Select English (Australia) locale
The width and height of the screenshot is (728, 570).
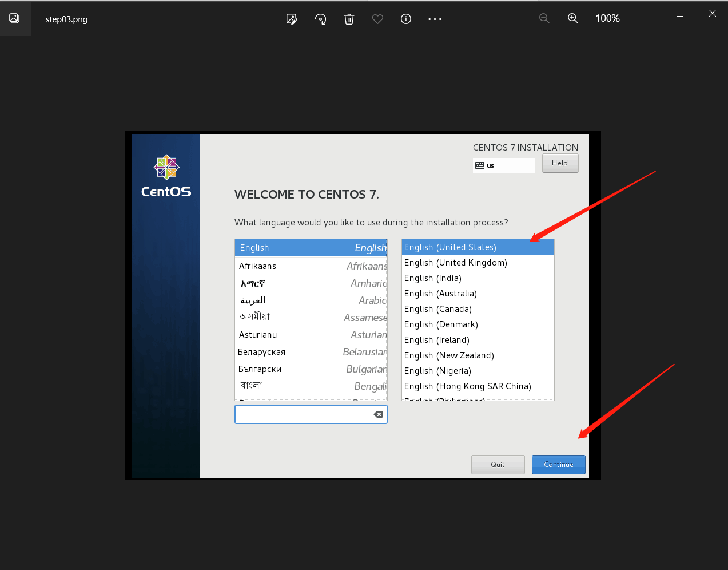[x=478, y=294]
